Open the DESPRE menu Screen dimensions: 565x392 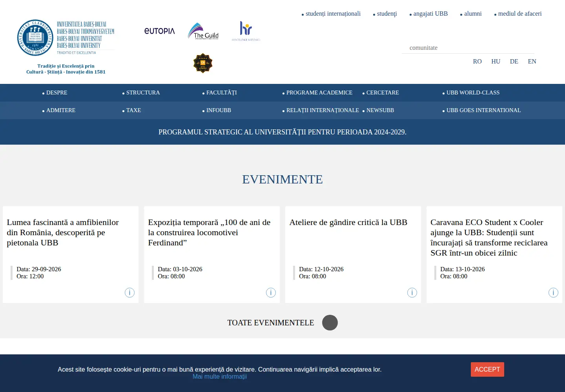pyautogui.click(x=57, y=93)
